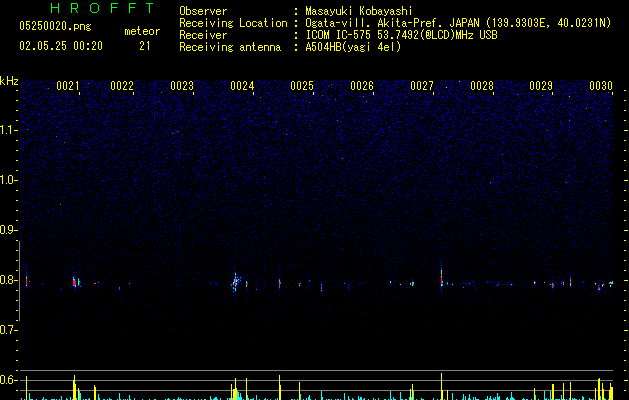Click the 0.6 kHz axis label
629x400 pixels.
9,380
